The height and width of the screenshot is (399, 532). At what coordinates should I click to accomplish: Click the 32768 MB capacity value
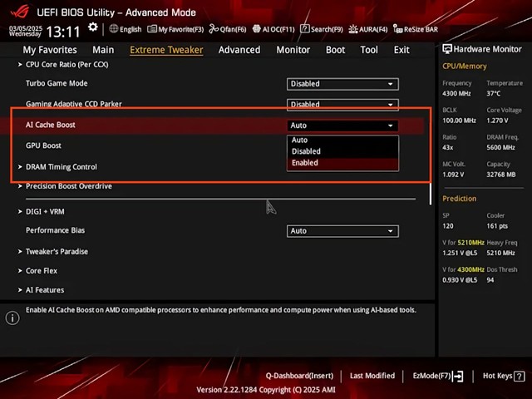click(501, 175)
